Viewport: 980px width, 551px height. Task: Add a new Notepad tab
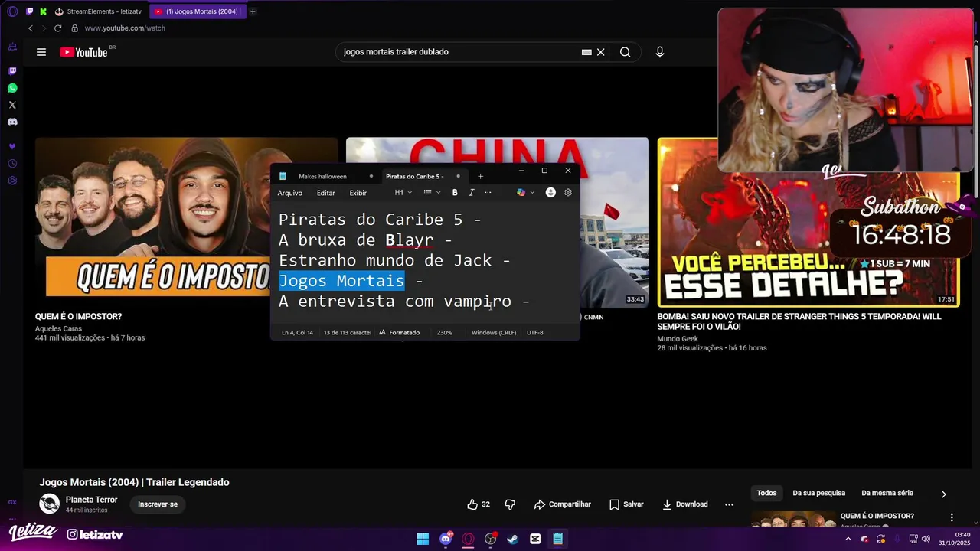click(481, 176)
